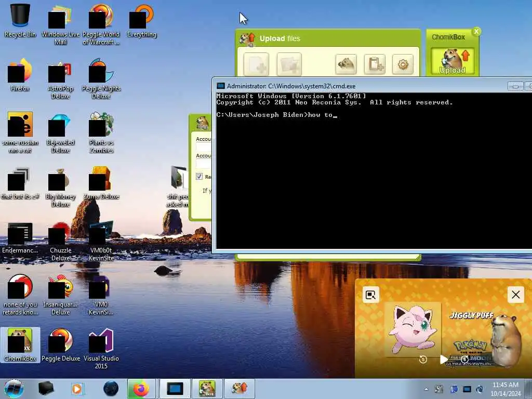Select VM0b0t KevinSite desktop icon
532x399 pixels.
click(101, 241)
